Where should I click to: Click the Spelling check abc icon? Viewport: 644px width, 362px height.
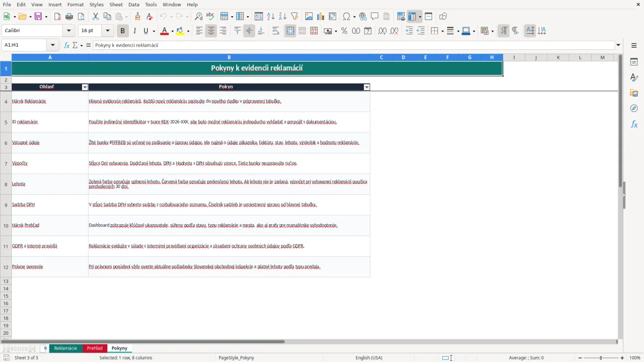tap(210, 17)
